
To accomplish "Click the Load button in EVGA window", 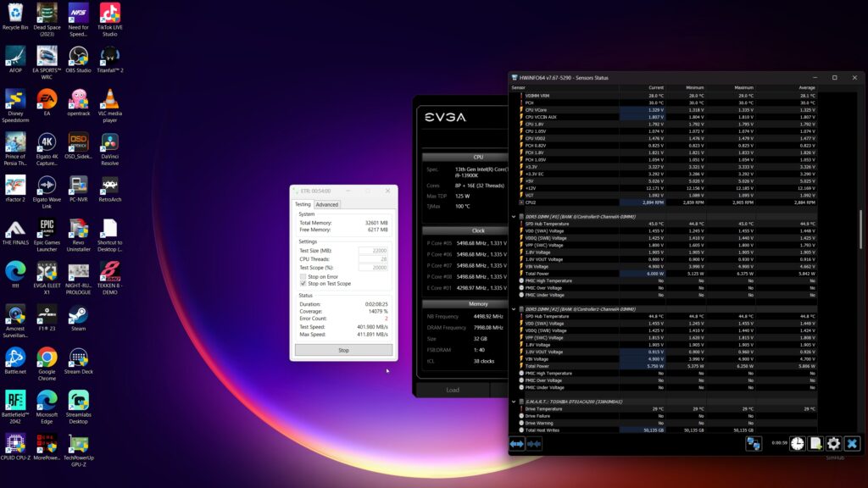I will (453, 390).
